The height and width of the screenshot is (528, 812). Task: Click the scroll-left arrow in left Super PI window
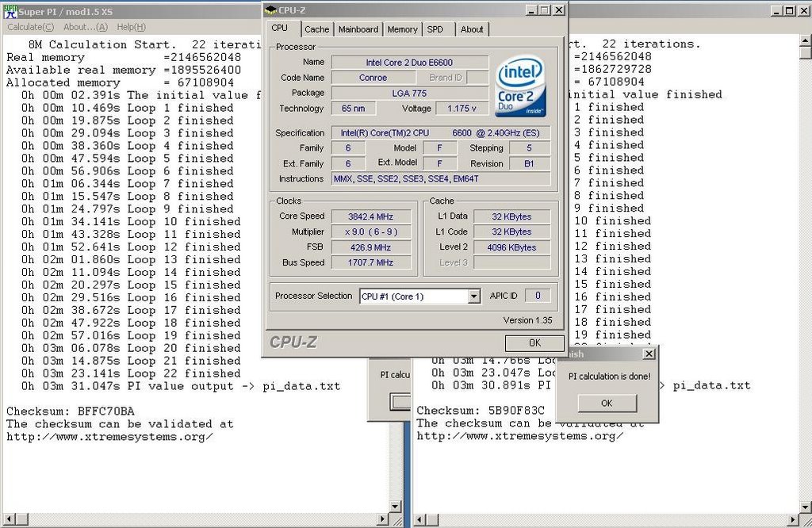9,518
